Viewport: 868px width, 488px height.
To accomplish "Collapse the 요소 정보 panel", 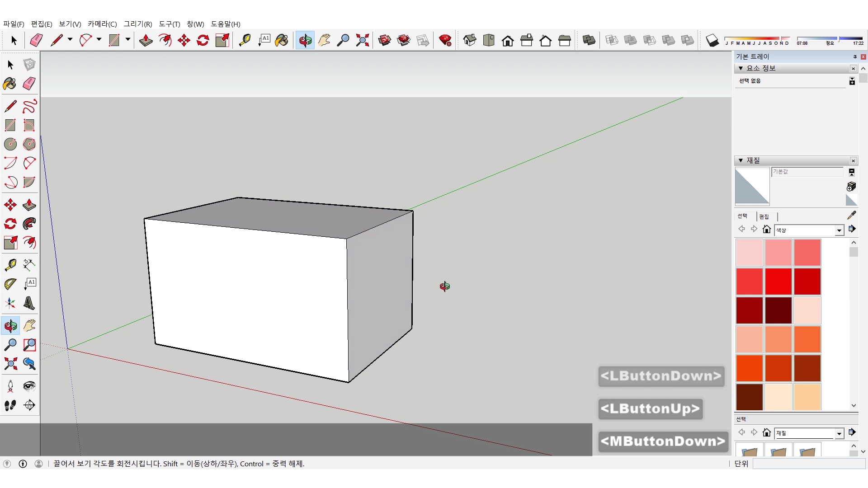I will 741,68.
